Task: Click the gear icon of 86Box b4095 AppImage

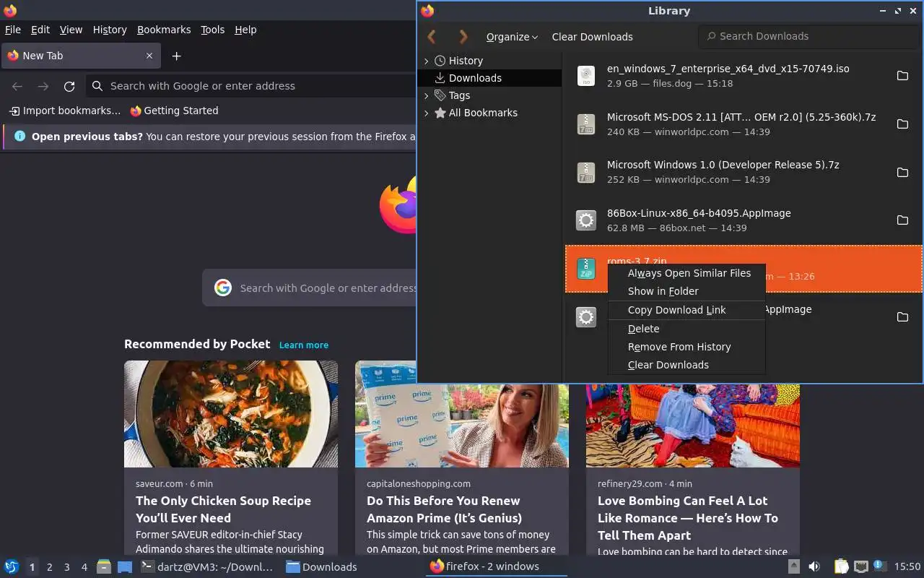Action: [586, 220]
